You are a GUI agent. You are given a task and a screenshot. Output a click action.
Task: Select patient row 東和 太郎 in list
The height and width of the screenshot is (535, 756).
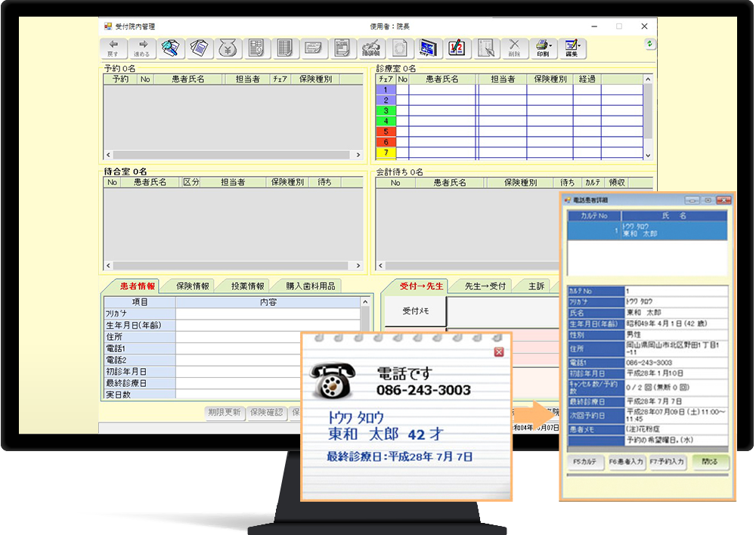647,230
